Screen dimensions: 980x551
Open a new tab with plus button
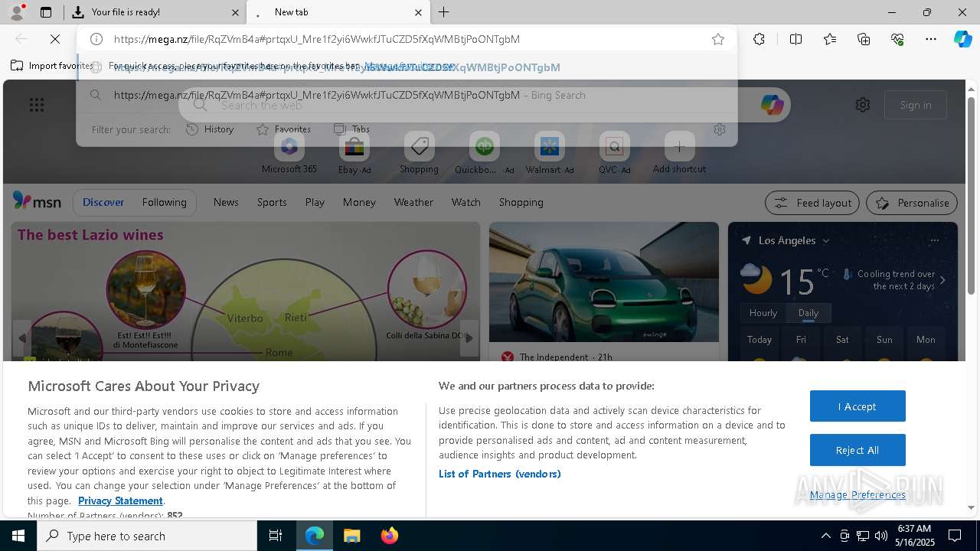point(443,12)
